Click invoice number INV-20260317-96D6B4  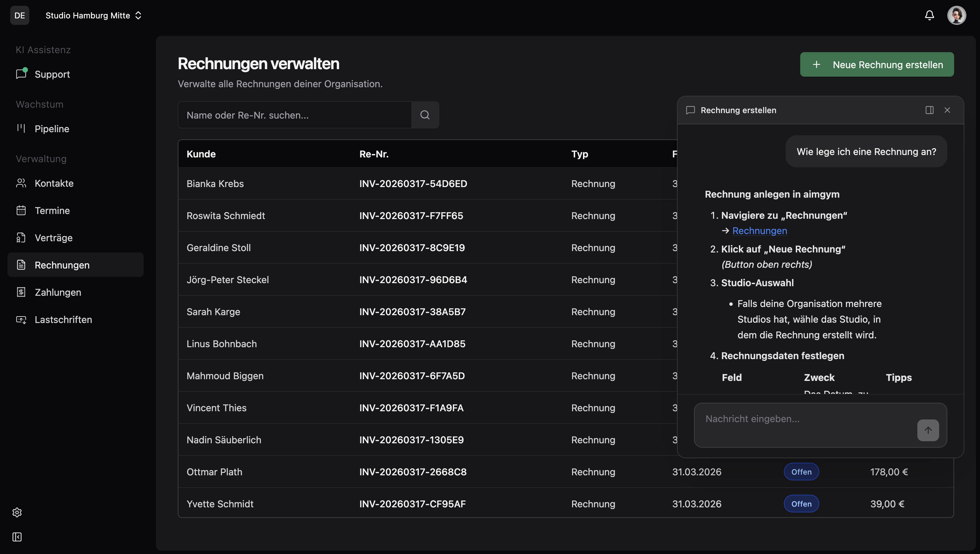coord(413,279)
